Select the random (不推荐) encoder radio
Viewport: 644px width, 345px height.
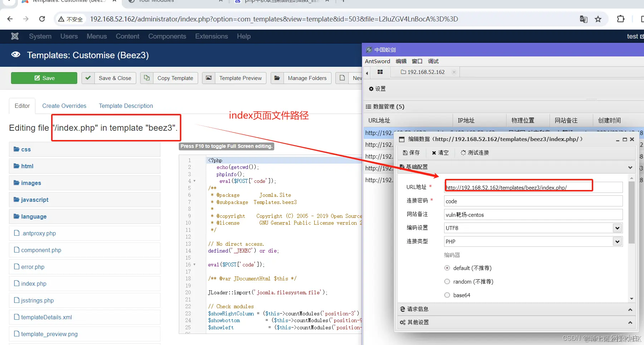447,281
